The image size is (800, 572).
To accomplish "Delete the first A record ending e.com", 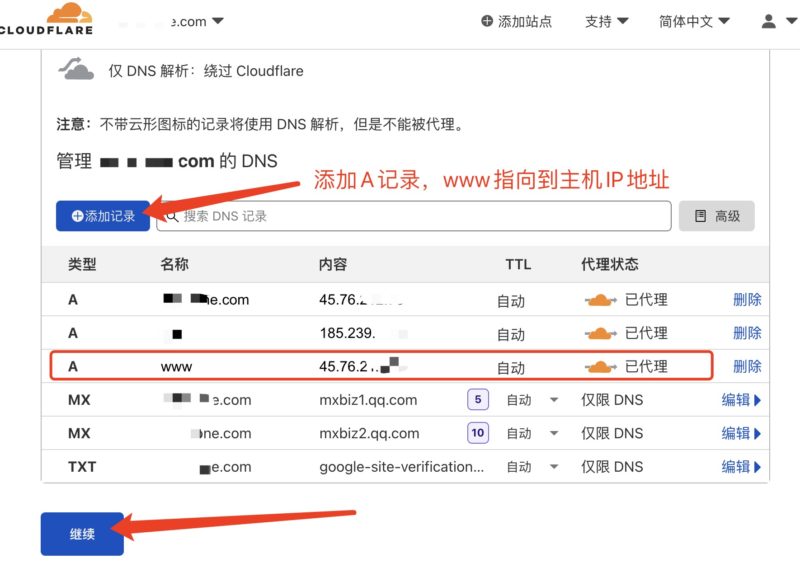I will 747,300.
